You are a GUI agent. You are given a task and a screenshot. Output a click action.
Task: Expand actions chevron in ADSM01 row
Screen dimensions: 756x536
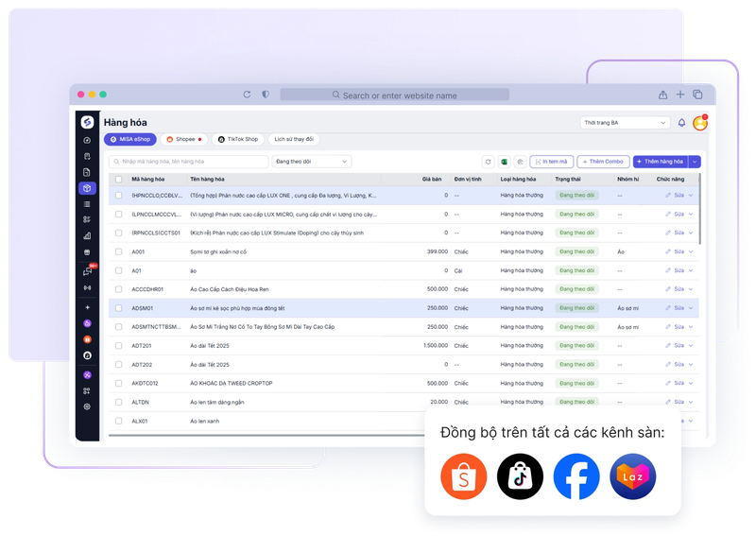[x=691, y=308]
